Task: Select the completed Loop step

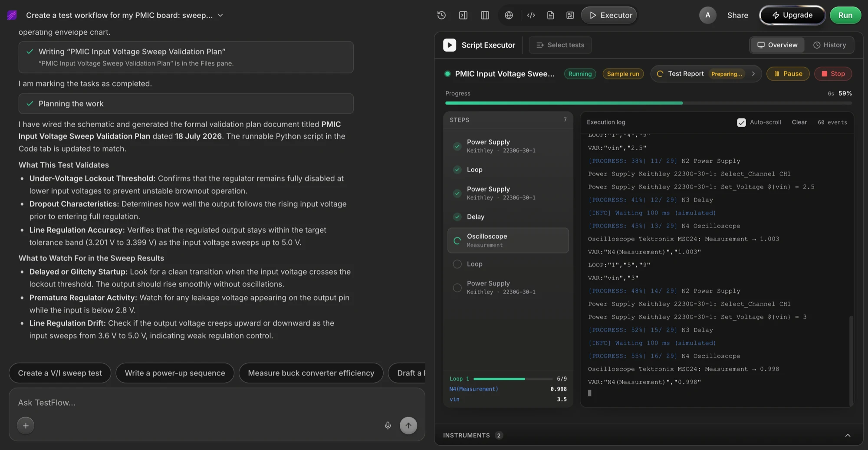Action: click(x=508, y=170)
